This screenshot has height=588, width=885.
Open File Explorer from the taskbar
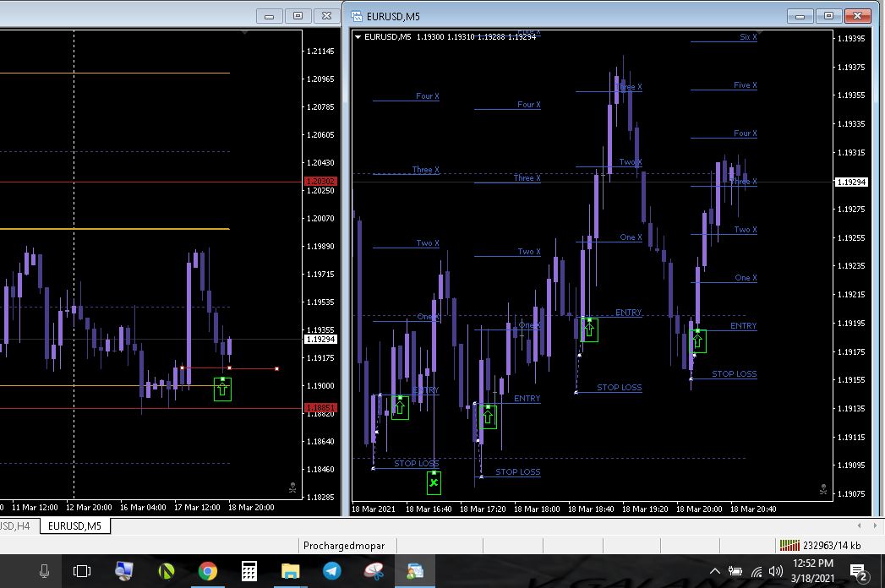coord(291,572)
